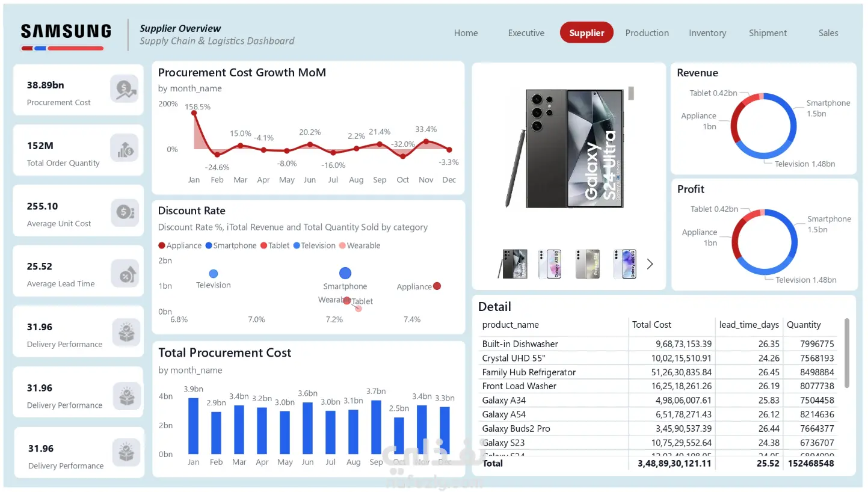Go to the Executive tab

pos(526,33)
